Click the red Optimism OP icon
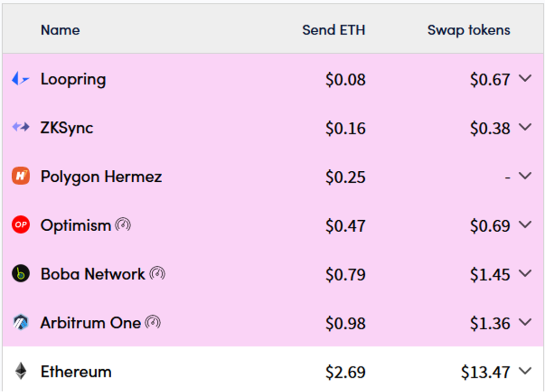 tap(20, 225)
